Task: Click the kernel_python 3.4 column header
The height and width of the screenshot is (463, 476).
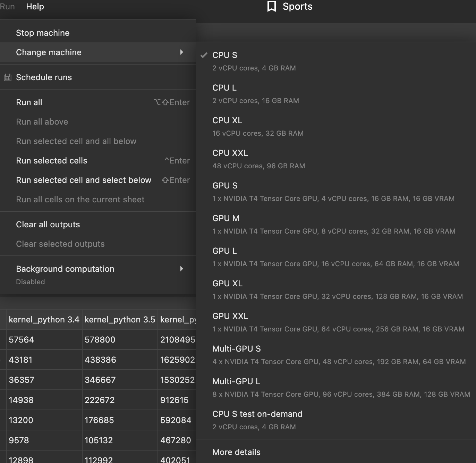Action: coord(44,319)
